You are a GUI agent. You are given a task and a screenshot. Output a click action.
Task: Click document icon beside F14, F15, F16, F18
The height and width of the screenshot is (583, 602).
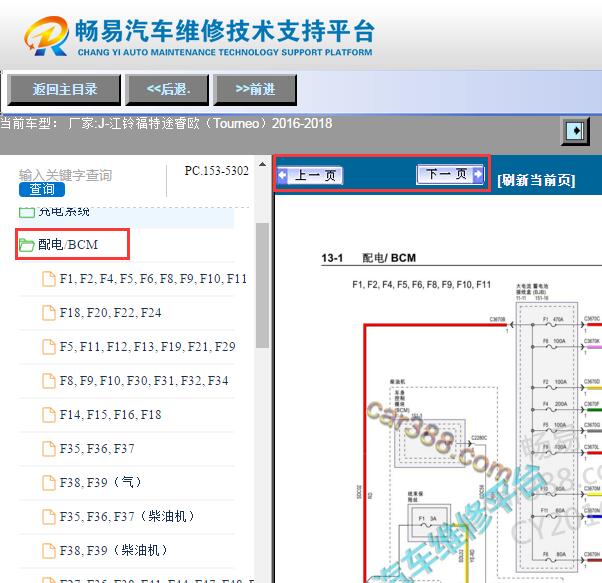tap(49, 415)
